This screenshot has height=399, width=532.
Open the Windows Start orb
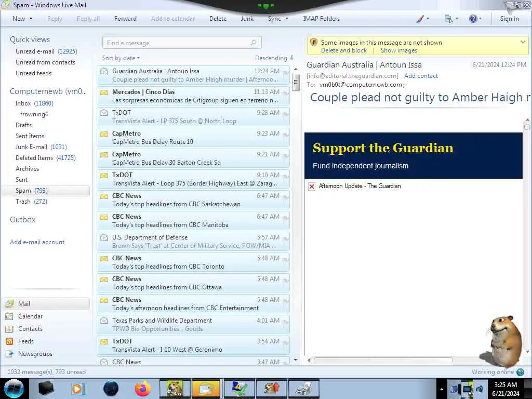(14, 389)
